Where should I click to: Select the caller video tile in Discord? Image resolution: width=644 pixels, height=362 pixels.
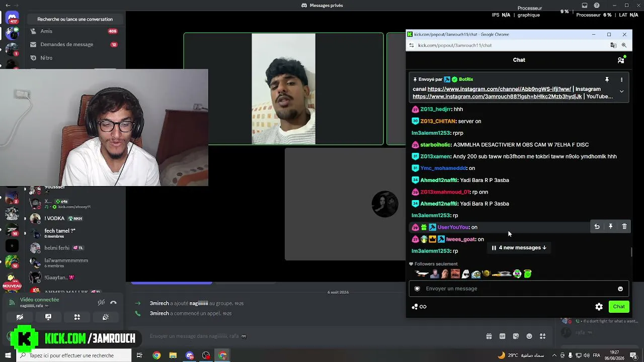click(x=283, y=89)
